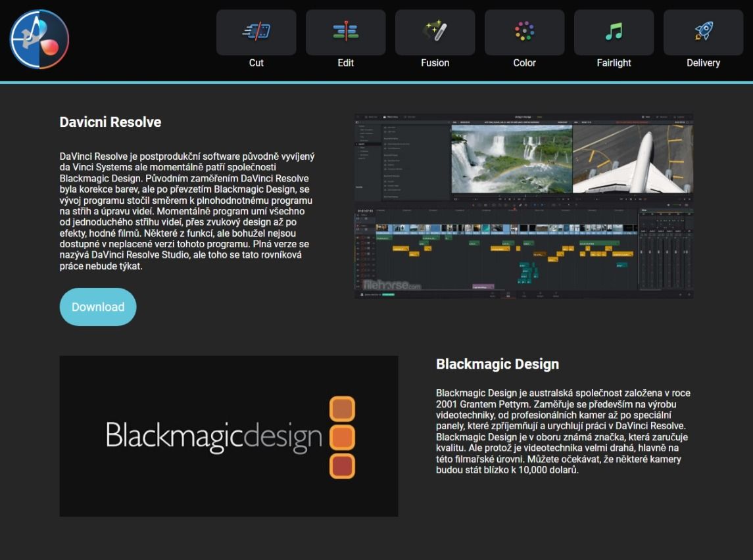The width and height of the screenshot is (753, 560).
Task: Open the Delivery rocket icon
Action: 703,32
